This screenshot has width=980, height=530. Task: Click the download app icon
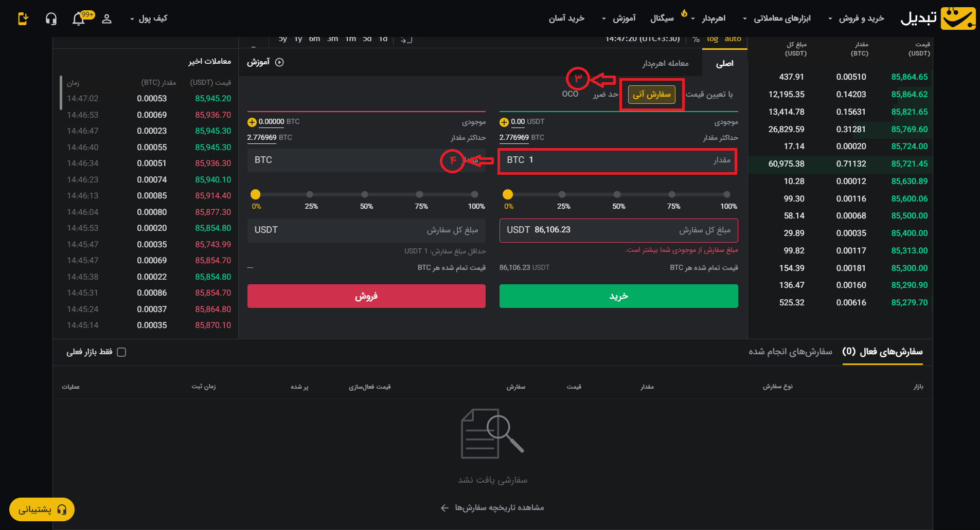coord(23,19)
